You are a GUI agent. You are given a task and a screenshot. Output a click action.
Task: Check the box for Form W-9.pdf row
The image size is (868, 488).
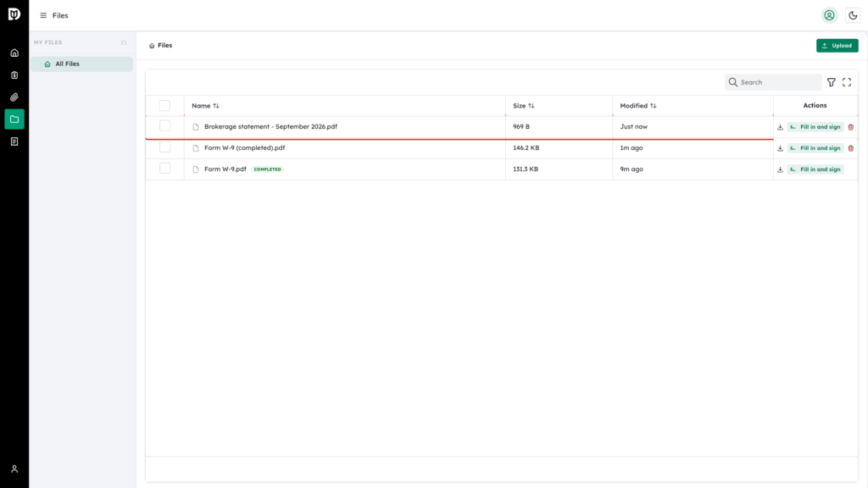[164, 169]
